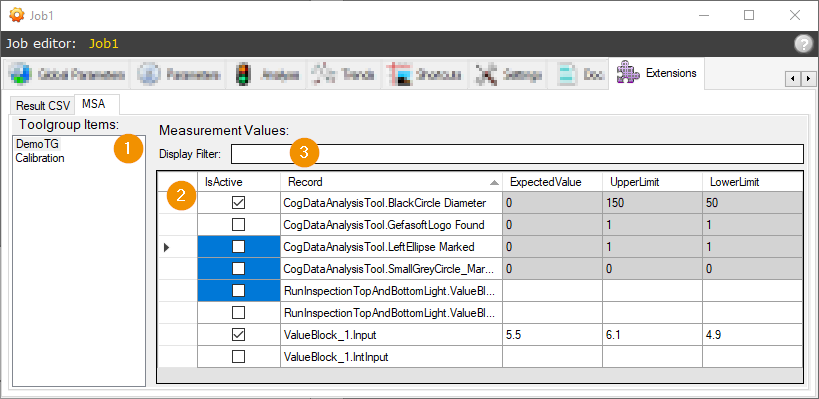This screenshot has height=399, width=819.
Task: Select the ValueBlock_1.Input record cell
Action: tap(391, 334)
